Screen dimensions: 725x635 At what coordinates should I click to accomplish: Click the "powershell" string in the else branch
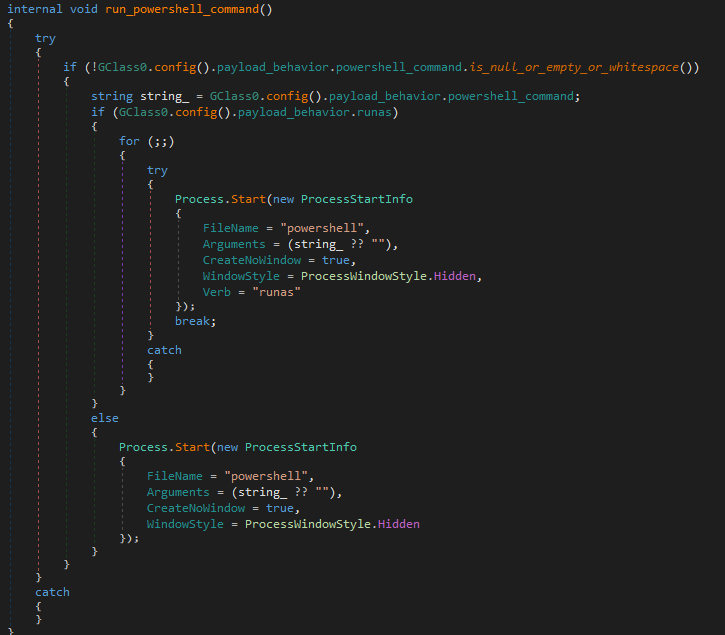click(x=266, y=476)
